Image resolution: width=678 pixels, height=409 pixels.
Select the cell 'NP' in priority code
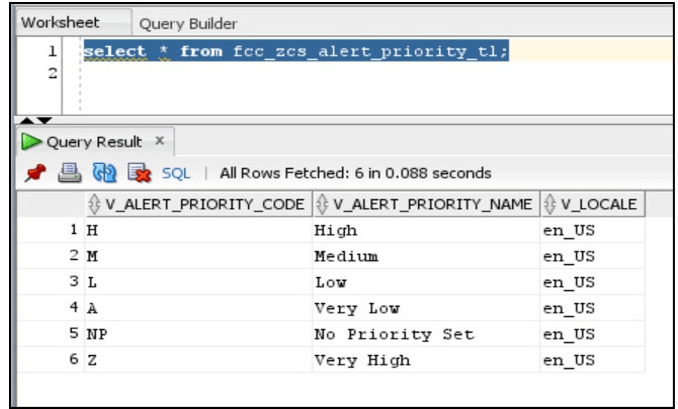(x=198, y=334)
